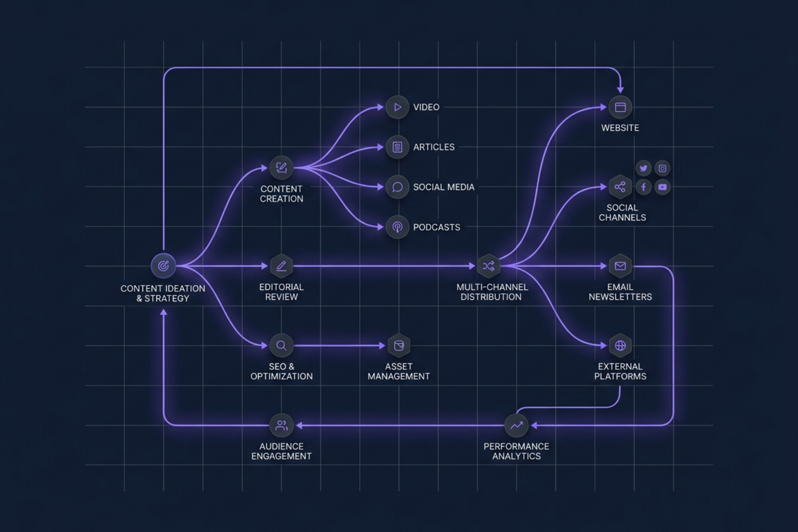Screen dimensions: 798x532
Task: Select the Multi-Channel Distribution shuffle icon
Action: point(489,265)
